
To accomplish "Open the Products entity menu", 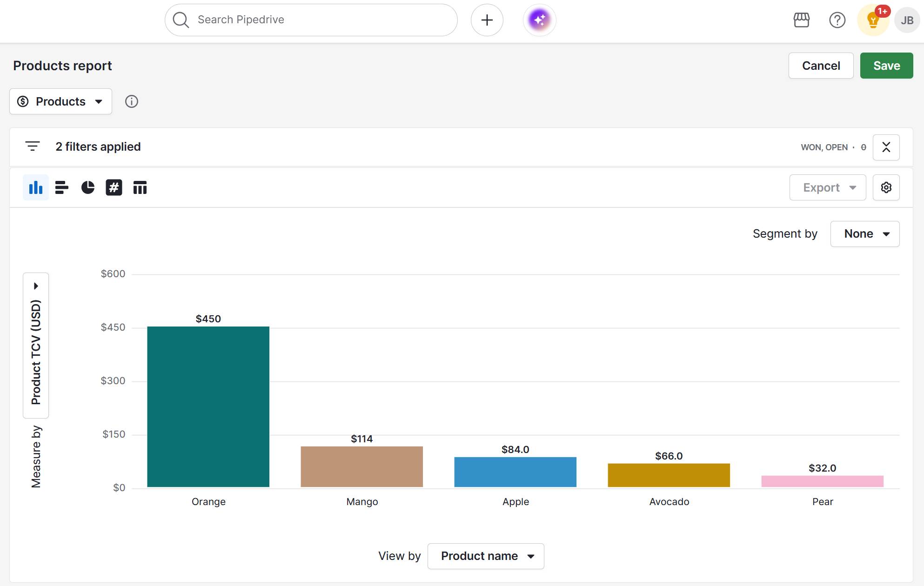I will coord(60,101).
